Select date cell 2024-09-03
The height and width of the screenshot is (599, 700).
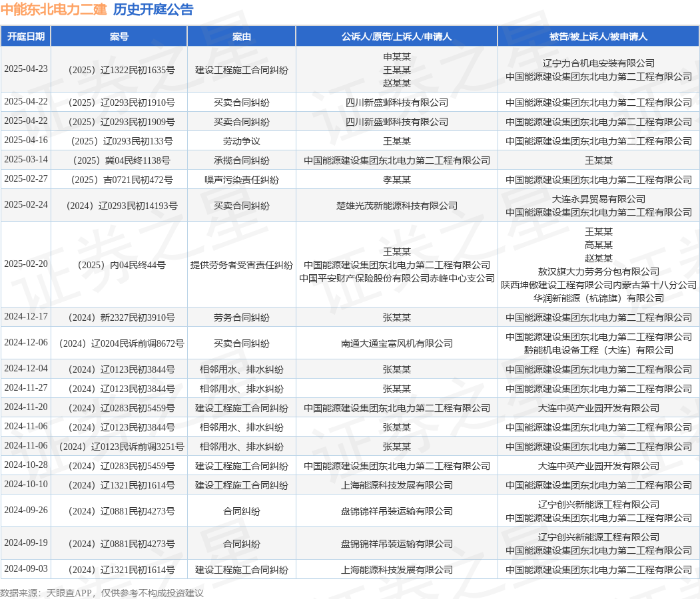coord(26,568)
